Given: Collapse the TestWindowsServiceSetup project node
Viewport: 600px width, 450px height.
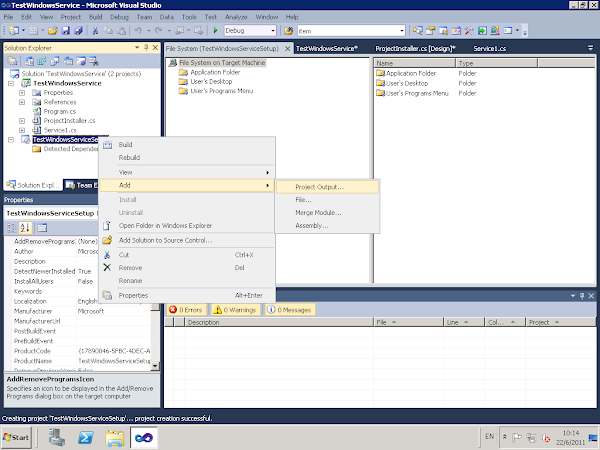Looking at the screenshot, I should [x=11, y=140].
